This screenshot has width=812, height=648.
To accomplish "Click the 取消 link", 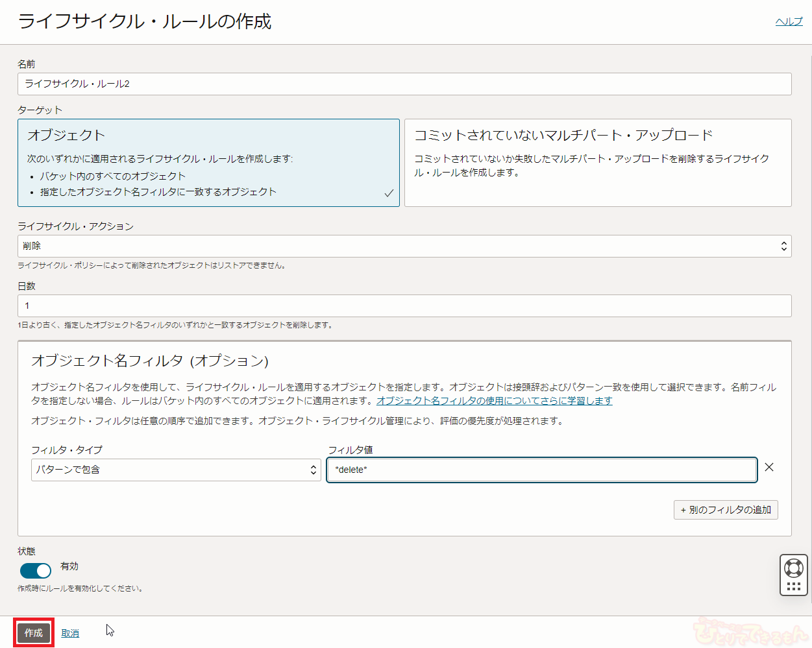I will coord(70,634).
